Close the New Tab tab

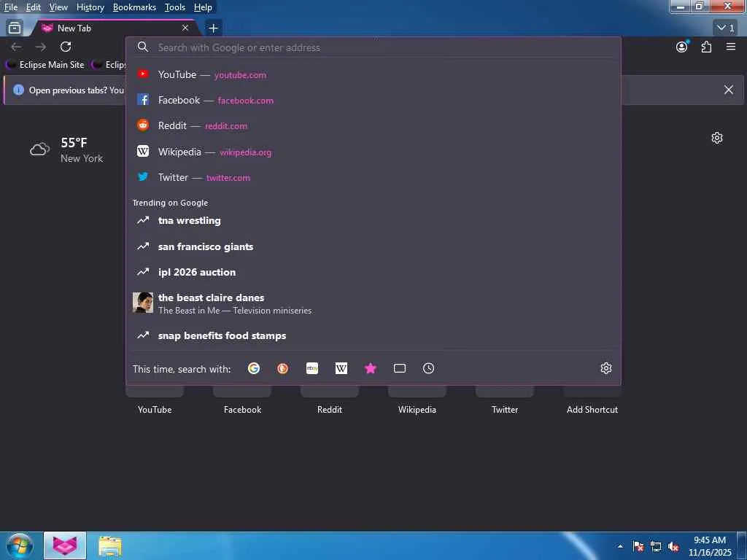[185, 28]
